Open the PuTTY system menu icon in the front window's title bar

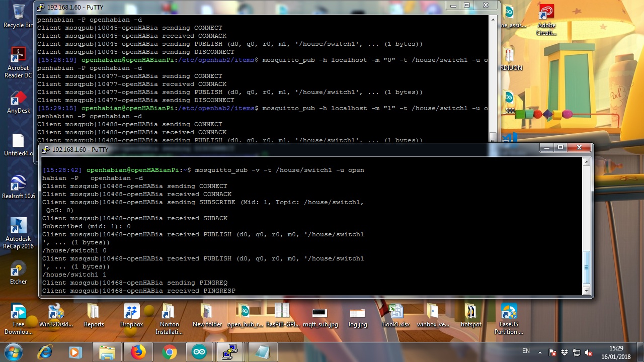(x=46, y=149)
